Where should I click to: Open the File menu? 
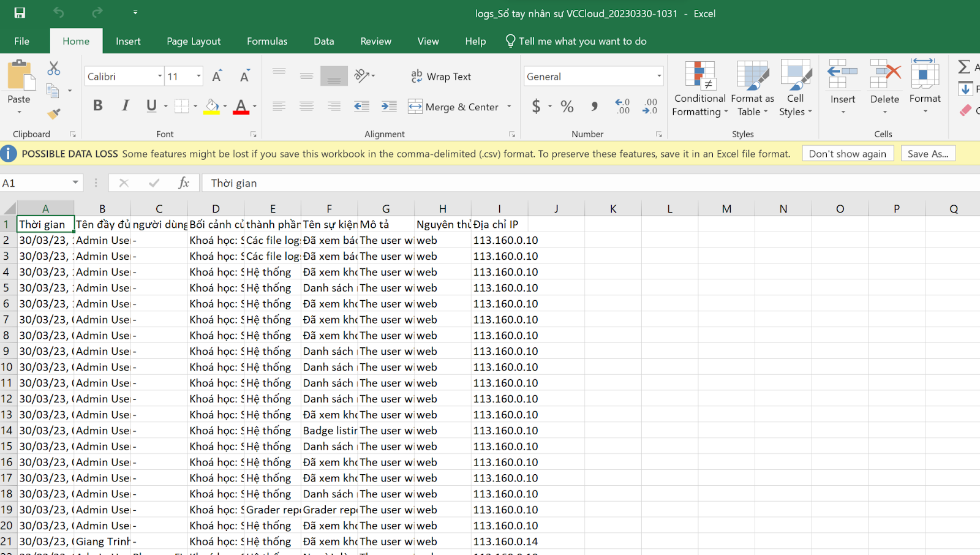(x=22, y=41)
